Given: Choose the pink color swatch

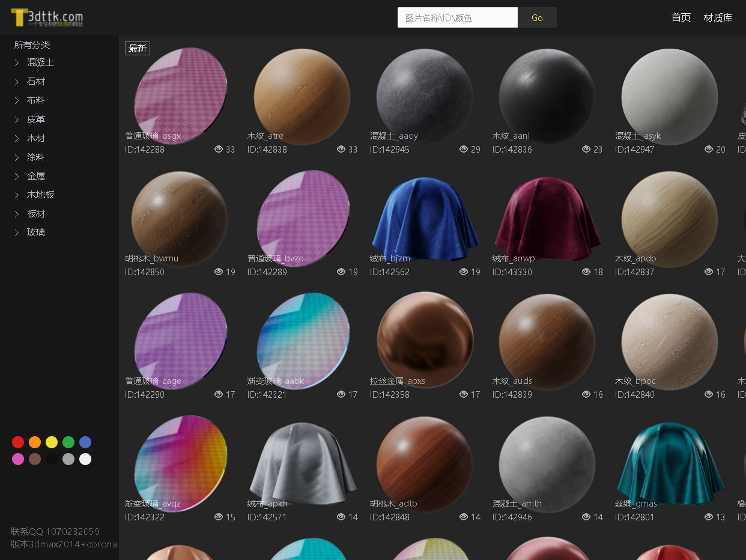Looking at the screenshot, I should 18,459.
